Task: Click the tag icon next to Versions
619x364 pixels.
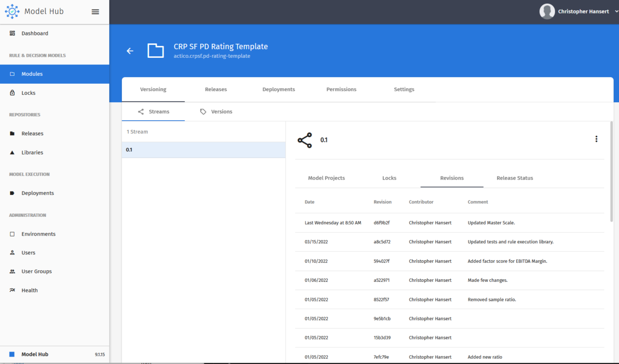Action: tap(203, 111)
